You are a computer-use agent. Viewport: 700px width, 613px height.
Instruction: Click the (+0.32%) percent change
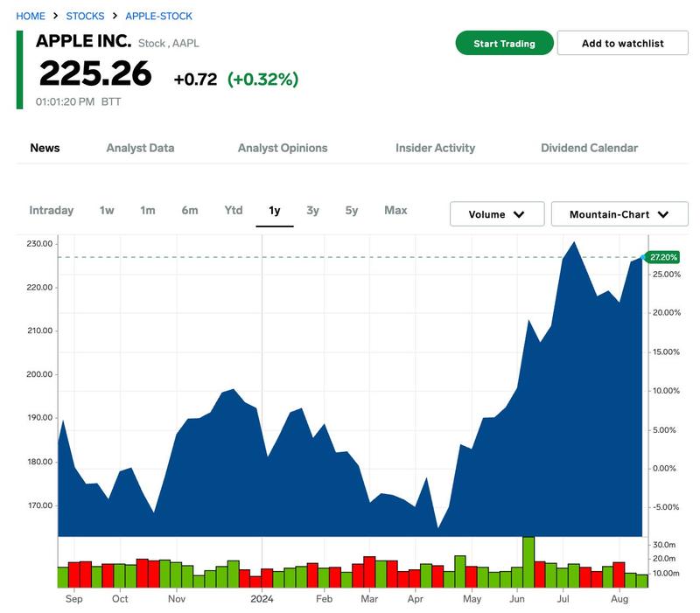262,80
